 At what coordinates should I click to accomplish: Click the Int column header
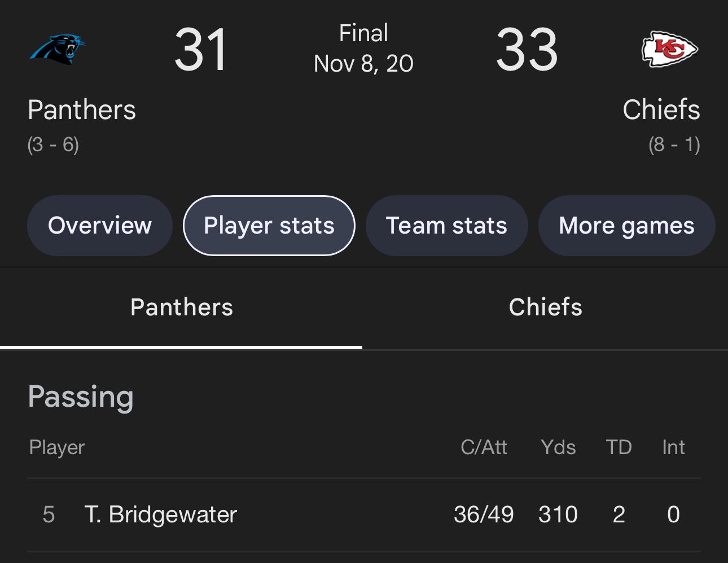coord(673,447)
